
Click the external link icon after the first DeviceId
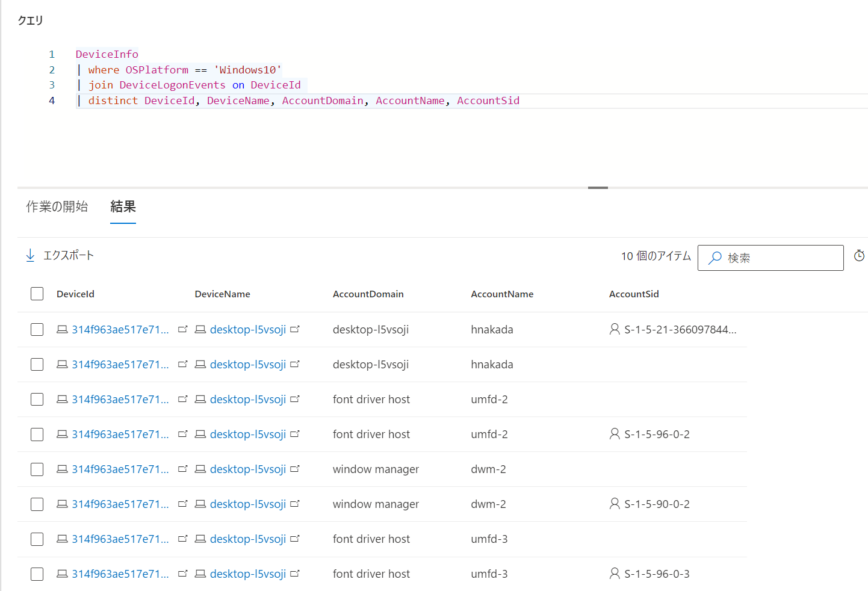coord(182,329)
